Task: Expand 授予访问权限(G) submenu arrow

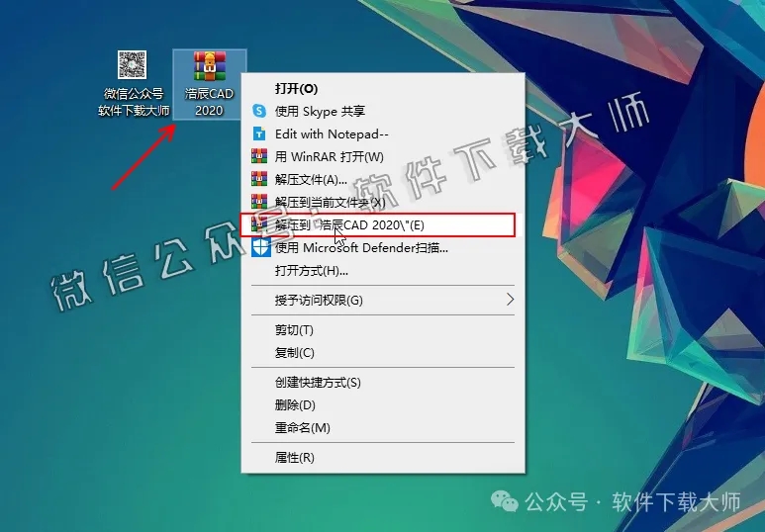Action: [510, 300]
